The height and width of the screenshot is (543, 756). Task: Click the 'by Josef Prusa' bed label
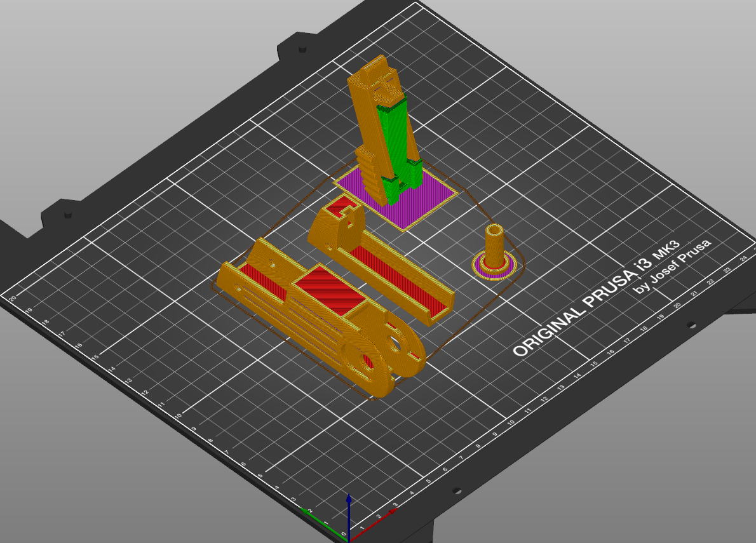[672, 266]
